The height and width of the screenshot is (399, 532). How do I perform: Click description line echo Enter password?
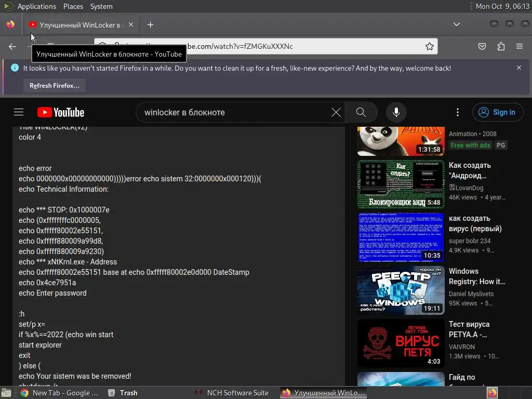(52, 293)
